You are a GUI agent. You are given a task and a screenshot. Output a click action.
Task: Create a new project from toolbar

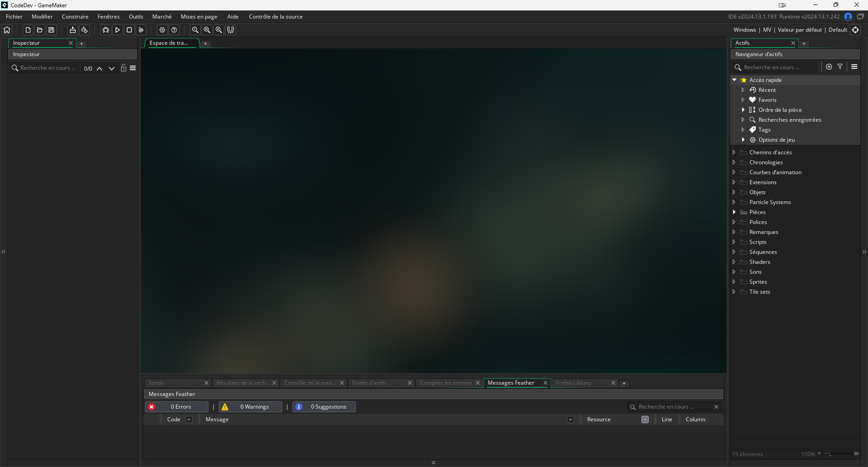coord(28,30)
